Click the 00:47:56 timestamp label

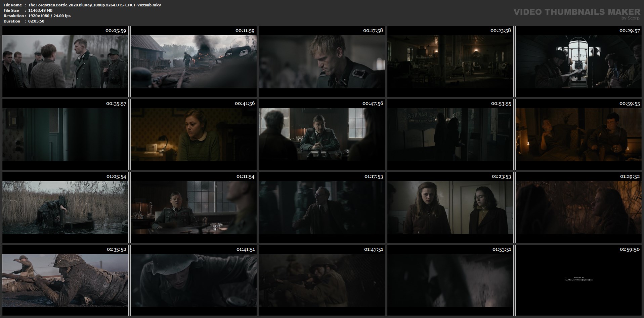373,104
